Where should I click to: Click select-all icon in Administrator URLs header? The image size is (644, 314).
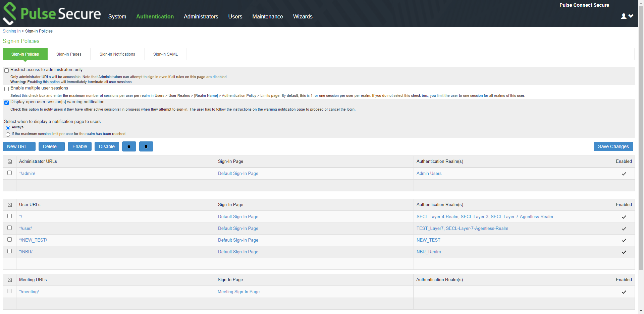point(10,162)
